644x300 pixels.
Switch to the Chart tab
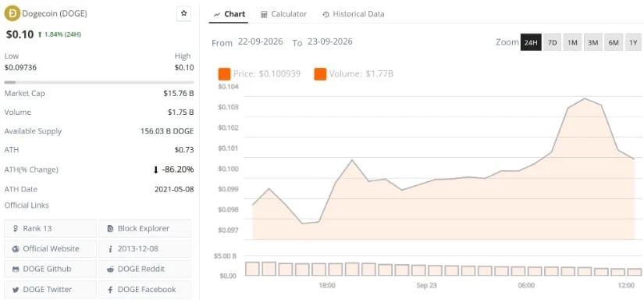tap(229, 14)
